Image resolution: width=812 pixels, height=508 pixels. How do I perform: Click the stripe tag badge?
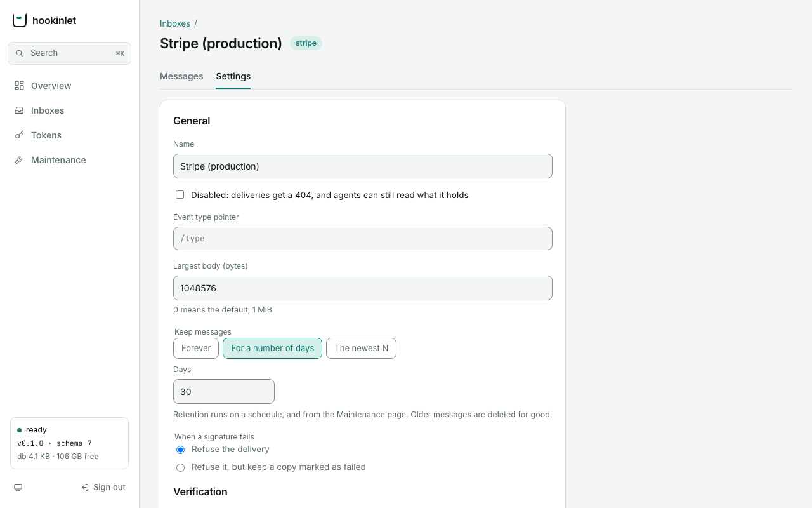point(306,43)
